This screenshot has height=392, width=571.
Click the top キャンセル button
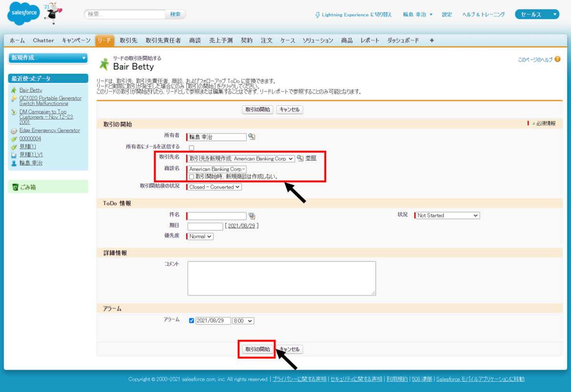tap(289, 109)
